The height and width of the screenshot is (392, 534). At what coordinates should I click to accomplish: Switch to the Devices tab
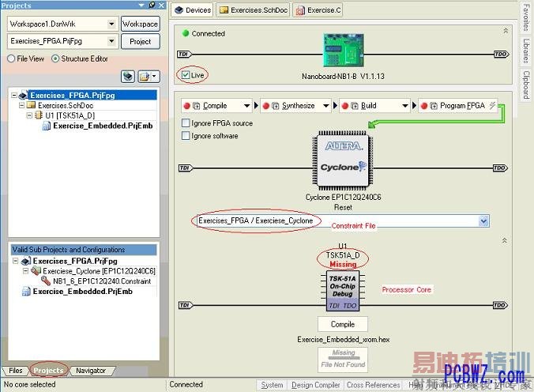point(193,10)
